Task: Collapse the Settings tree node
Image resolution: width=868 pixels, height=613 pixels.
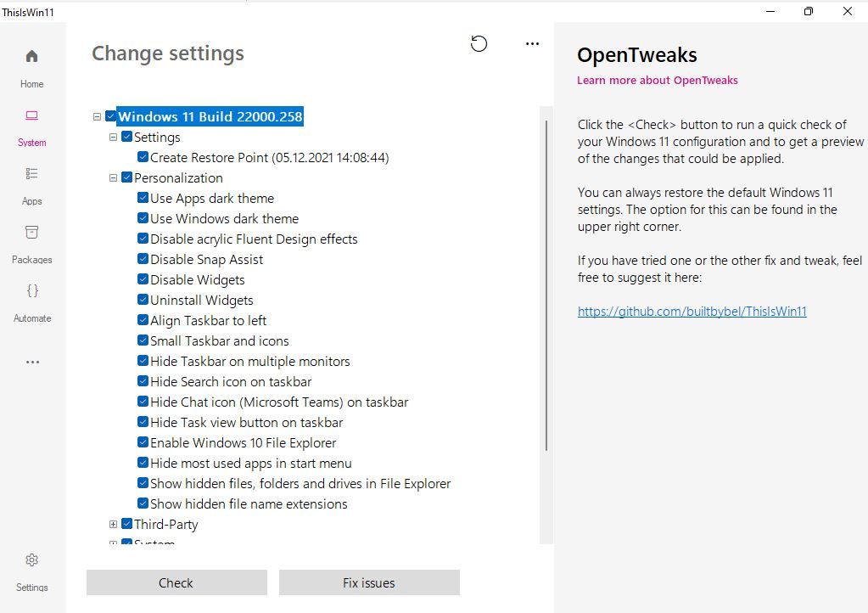Action: pos(114,138)
